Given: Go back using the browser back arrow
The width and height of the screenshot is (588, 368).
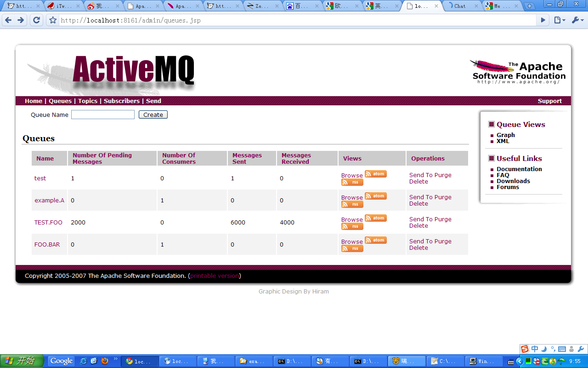Looking at the screenshot, I should click(x=8, y=20).
